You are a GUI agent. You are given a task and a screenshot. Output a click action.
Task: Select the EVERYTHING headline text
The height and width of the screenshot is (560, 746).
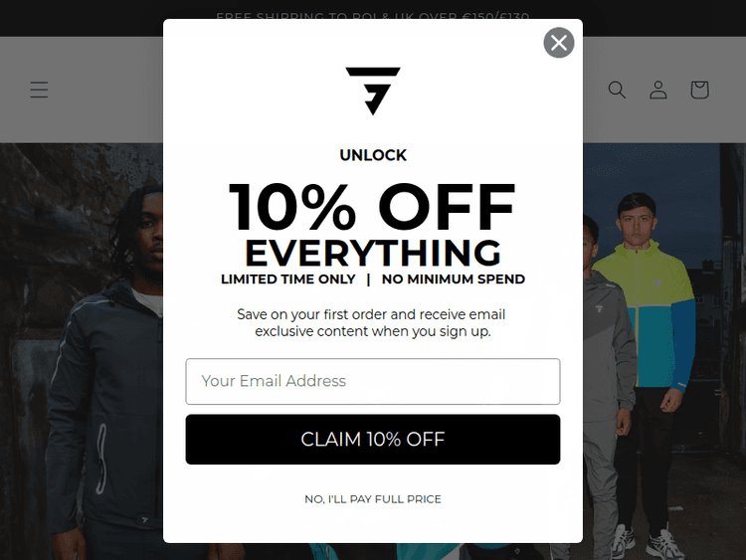[373, 253]
